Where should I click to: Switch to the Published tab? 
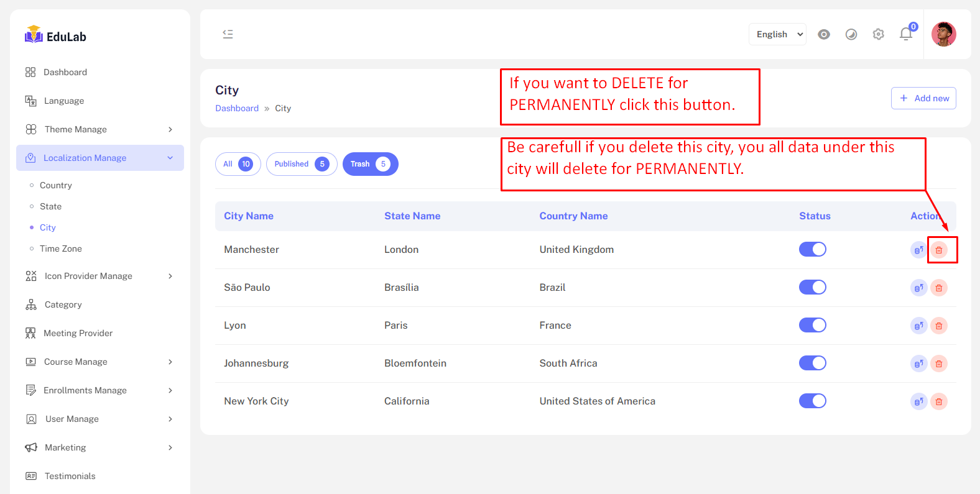301,164
